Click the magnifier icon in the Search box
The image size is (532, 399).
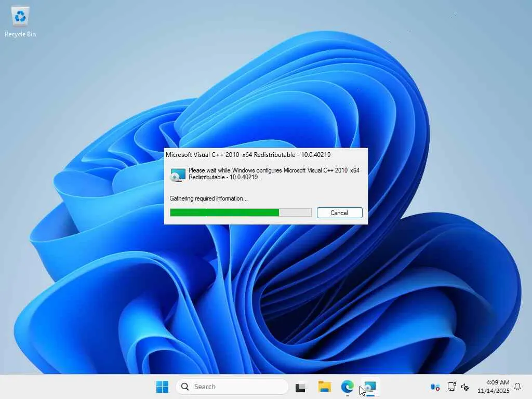185,387
